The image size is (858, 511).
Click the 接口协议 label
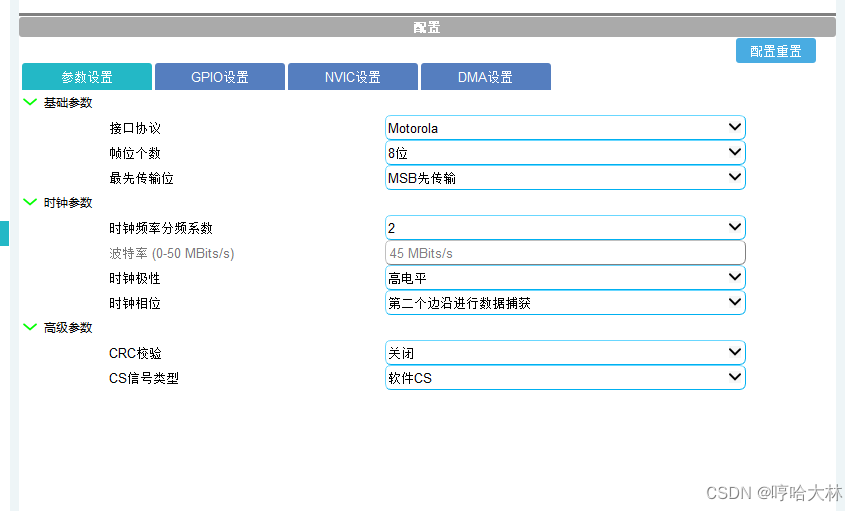click(x=135, y=128)
